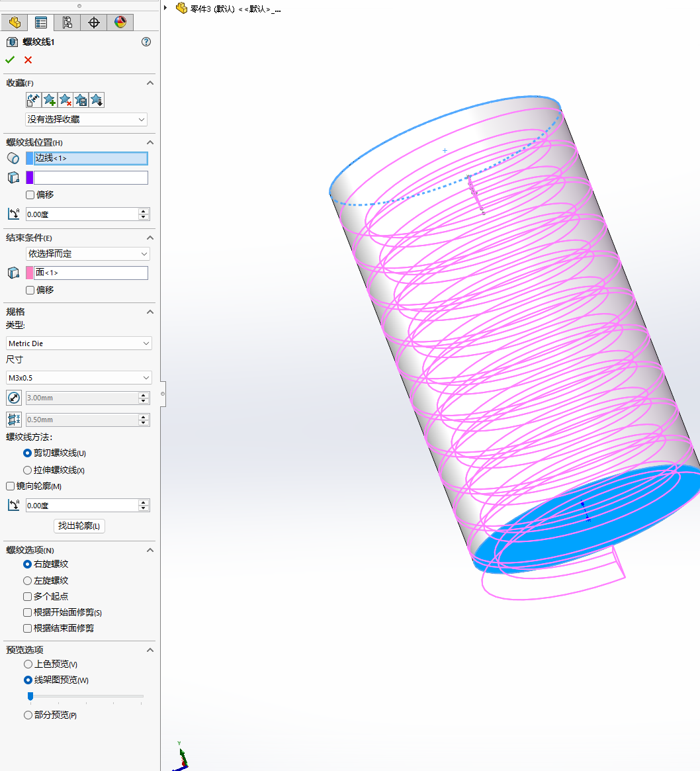Switch to the FeatureManager design tree tab

pos(14,23)
